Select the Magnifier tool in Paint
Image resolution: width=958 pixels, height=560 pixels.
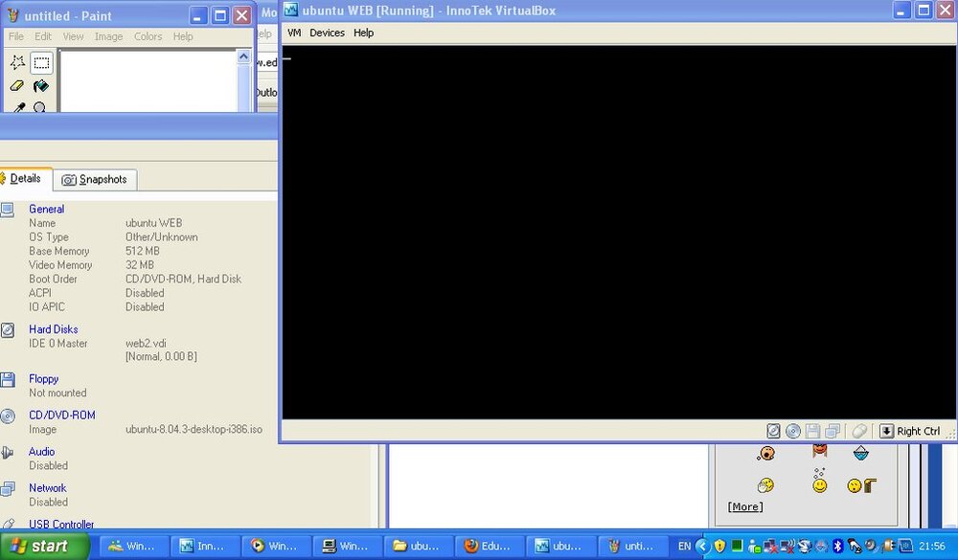point(41,106)
